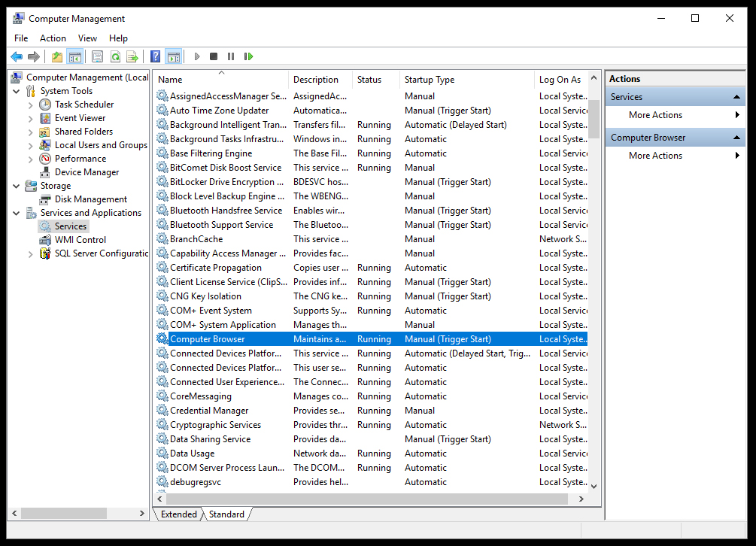
Task: Click the Restart Service toolbar icon
Action: [x=248, y=57]
